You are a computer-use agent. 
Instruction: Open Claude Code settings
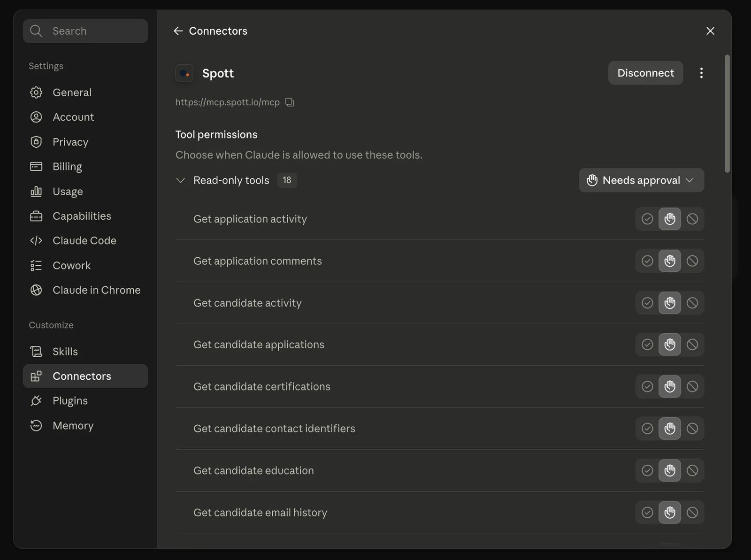tap(85, 241)
